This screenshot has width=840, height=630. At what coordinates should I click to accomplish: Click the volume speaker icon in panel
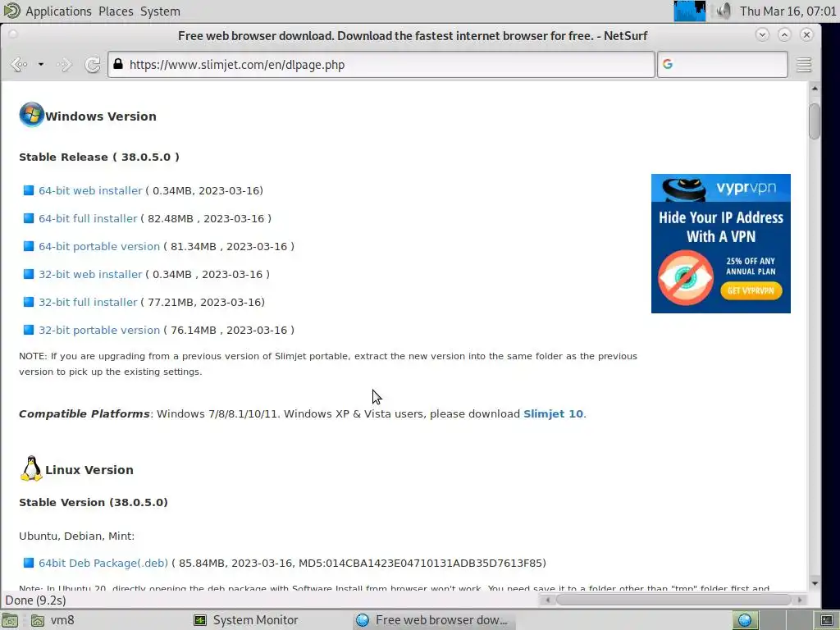[723, 11]
